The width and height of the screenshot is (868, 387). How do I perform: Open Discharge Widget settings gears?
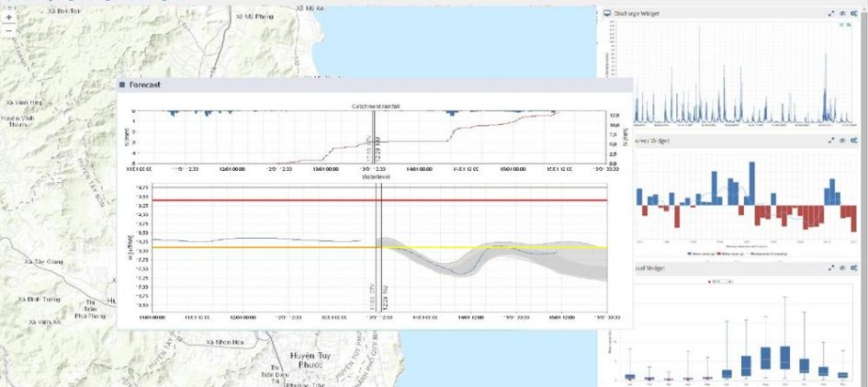point(854,14)
